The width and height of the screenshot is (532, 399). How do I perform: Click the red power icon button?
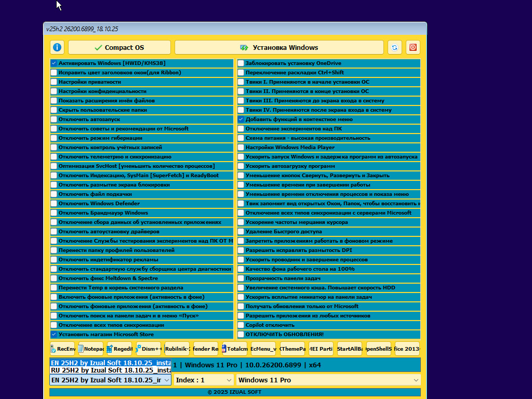[x=413, y=47]
